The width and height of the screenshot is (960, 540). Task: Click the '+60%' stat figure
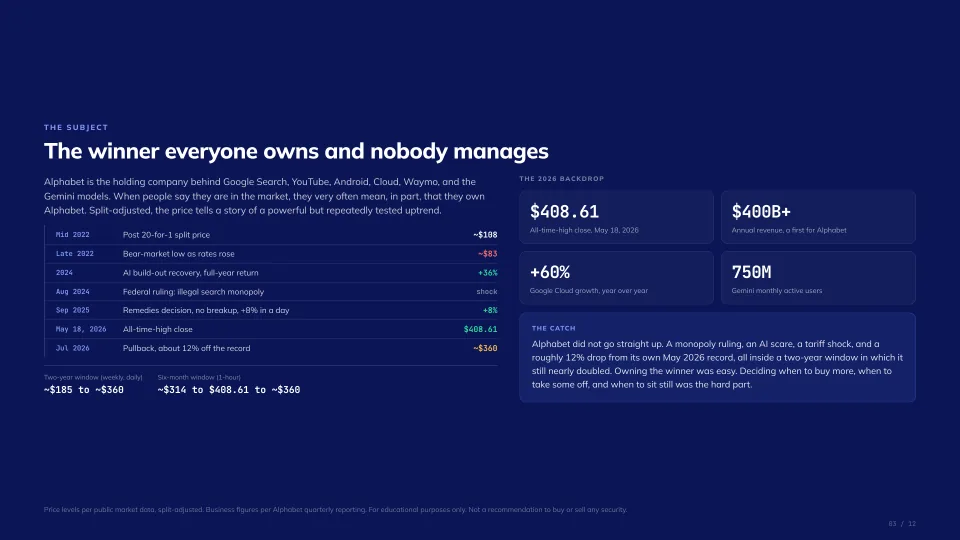[x=550, y=272]
